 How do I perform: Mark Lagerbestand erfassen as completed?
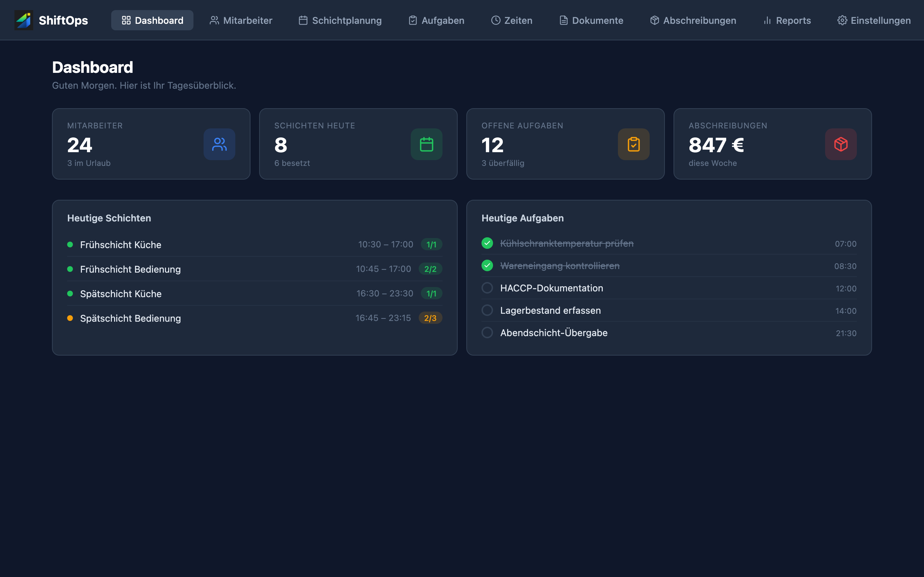487,310
